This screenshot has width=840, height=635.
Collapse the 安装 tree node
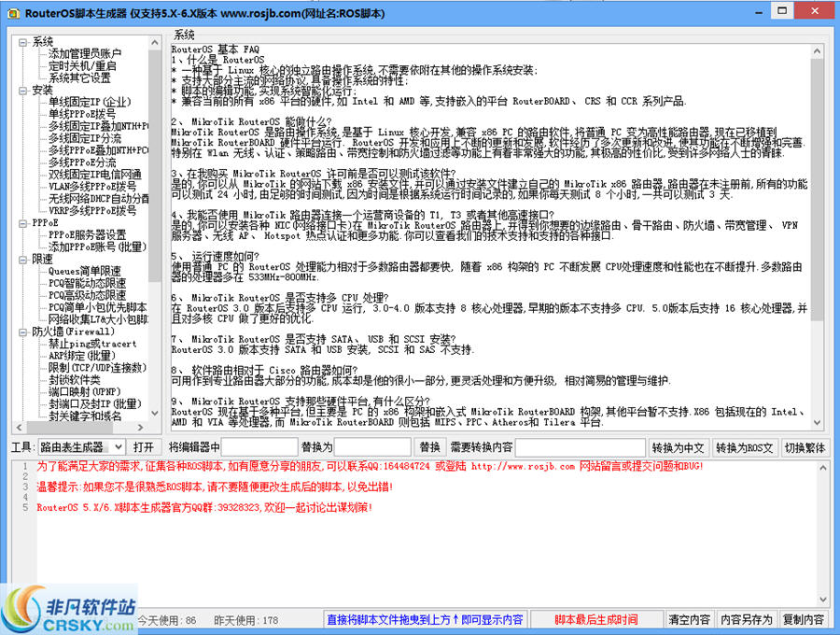coord(23,91)
